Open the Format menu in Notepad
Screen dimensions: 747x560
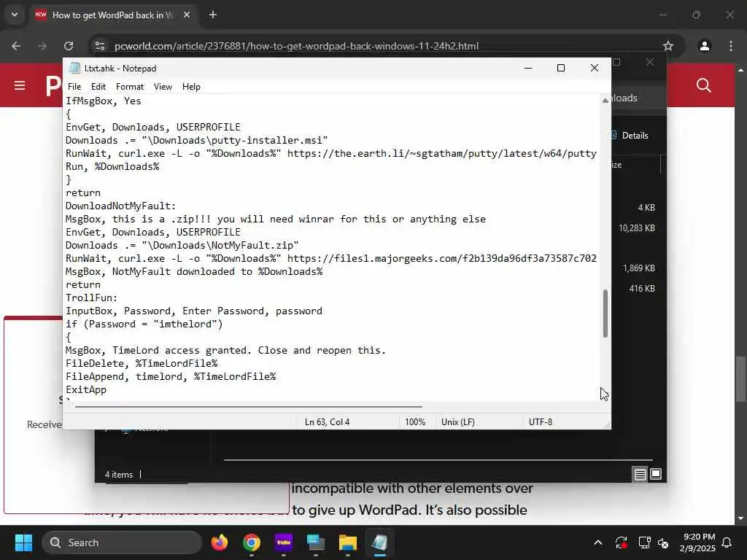tap(130, 87)
